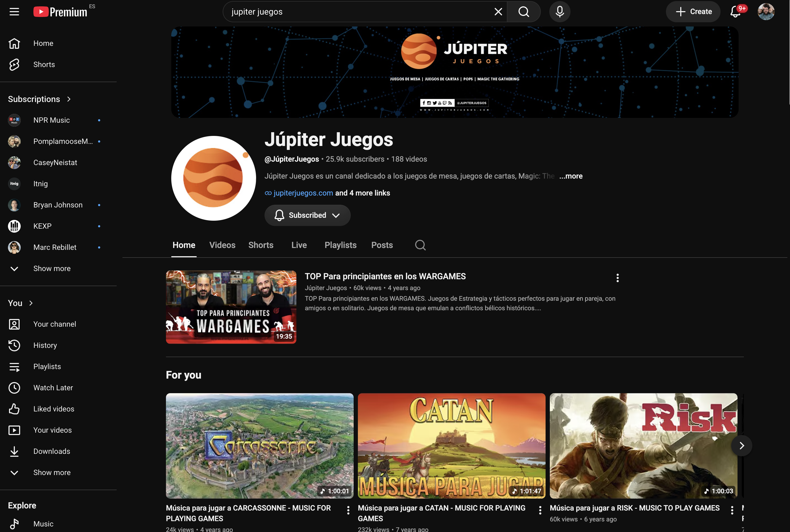
Task: Switch to the Posts tab
Action: click(x=382, y=245)
